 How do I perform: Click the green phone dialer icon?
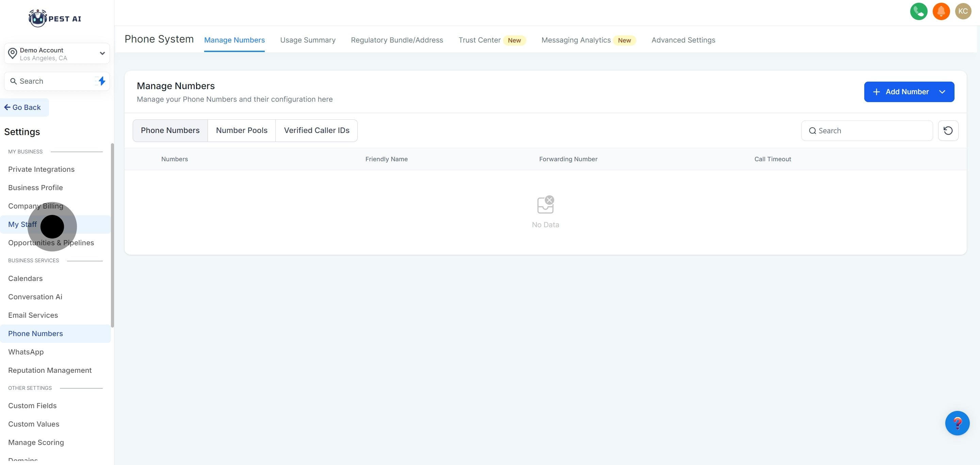(918, 11)
